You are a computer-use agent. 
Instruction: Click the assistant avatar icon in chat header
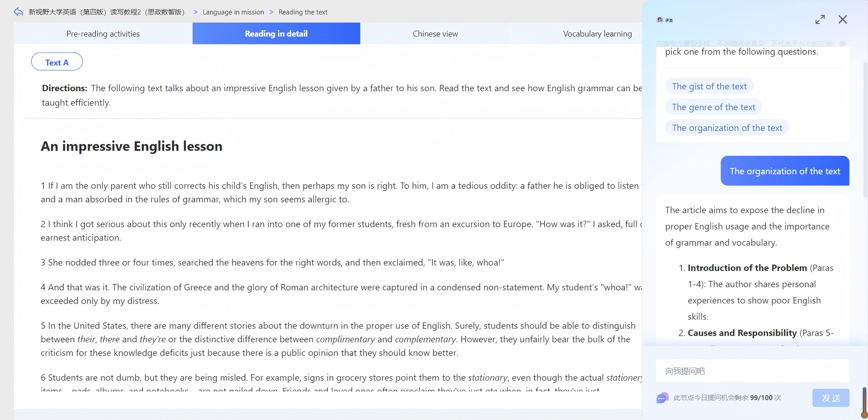pos(660,20)
